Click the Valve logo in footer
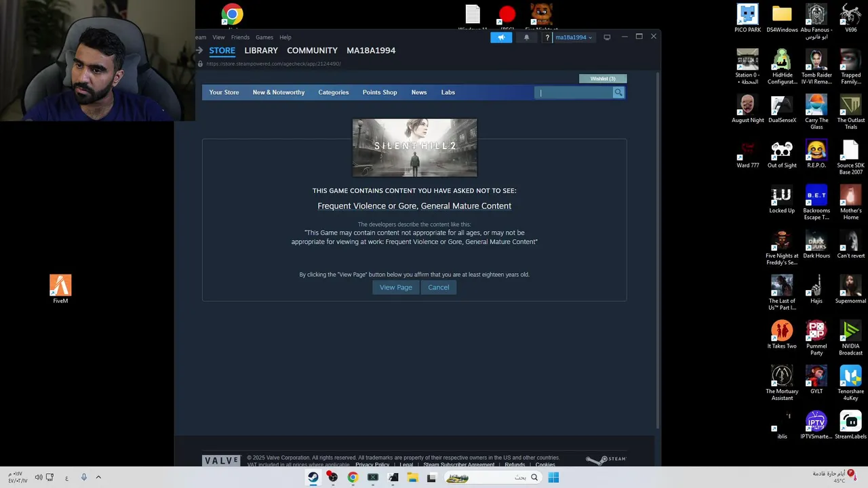 coord(221,461)
